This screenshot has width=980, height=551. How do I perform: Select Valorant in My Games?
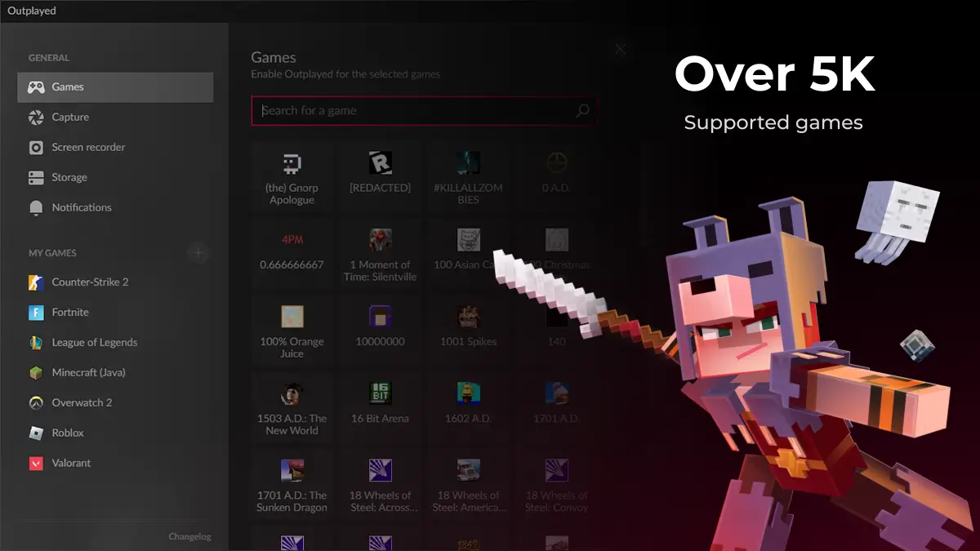click(115, 464)
